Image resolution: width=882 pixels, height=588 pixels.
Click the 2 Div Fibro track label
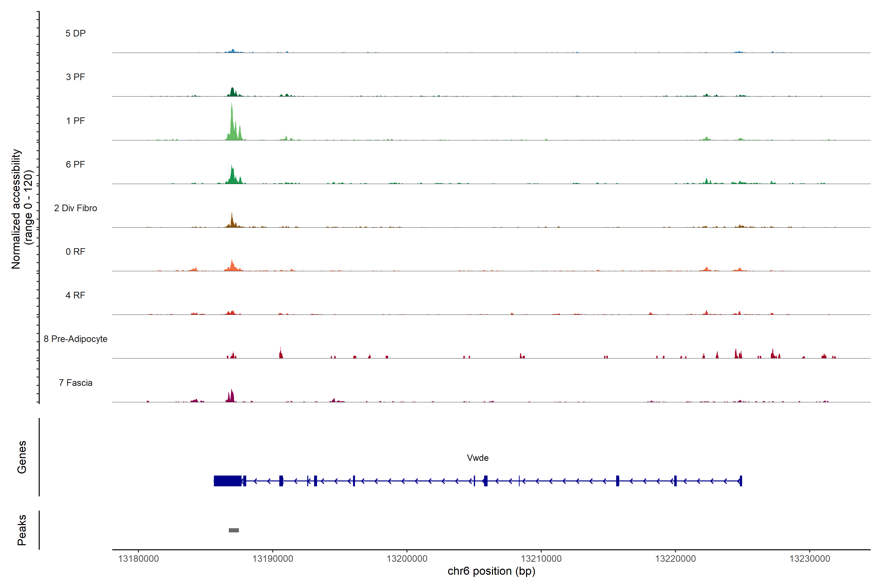pos(75,208)
